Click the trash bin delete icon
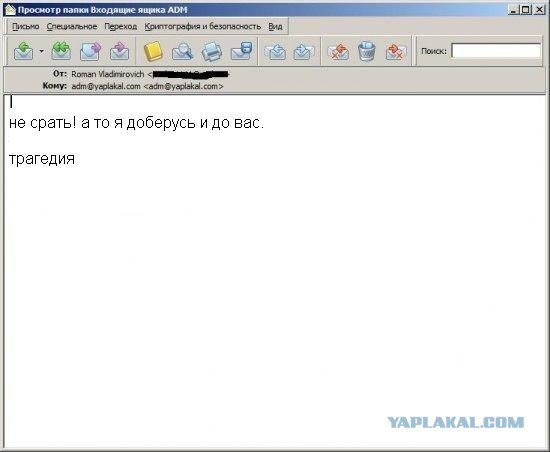The image size is (550, 452). tap(367, 51)
